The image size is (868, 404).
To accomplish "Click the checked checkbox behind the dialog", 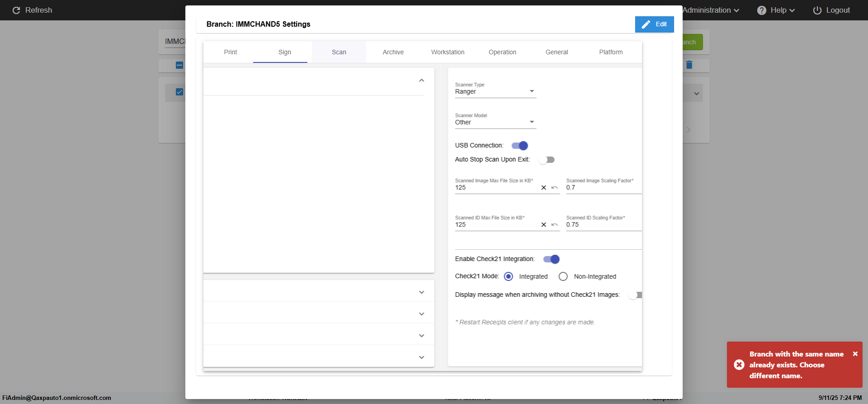I will tap(179, 92).
